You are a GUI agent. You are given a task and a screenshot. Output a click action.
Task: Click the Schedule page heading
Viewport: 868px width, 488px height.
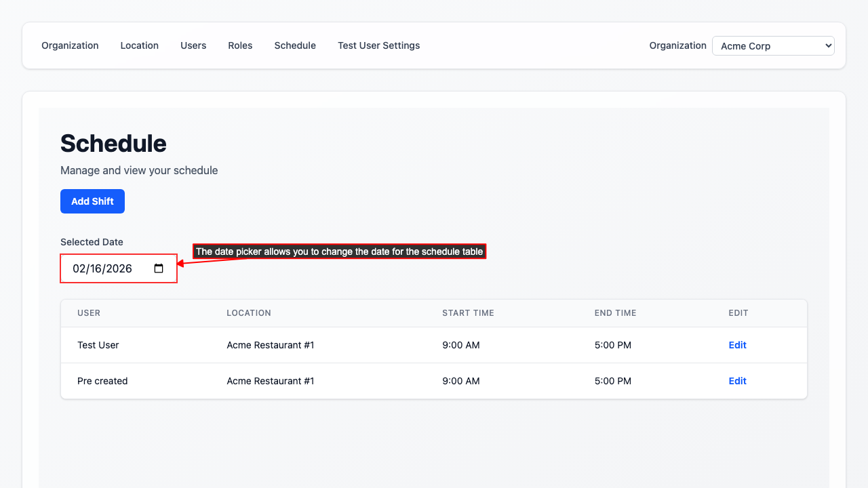[x=113, y=144]
